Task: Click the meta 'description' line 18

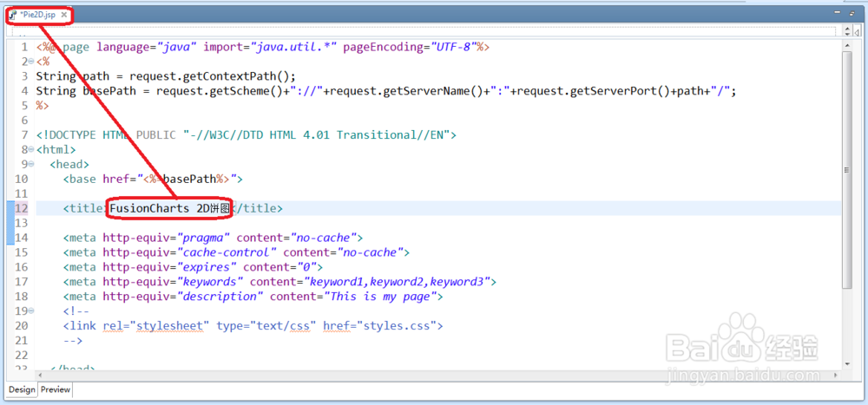Action: pyautogui.click(x=253, y=297)
